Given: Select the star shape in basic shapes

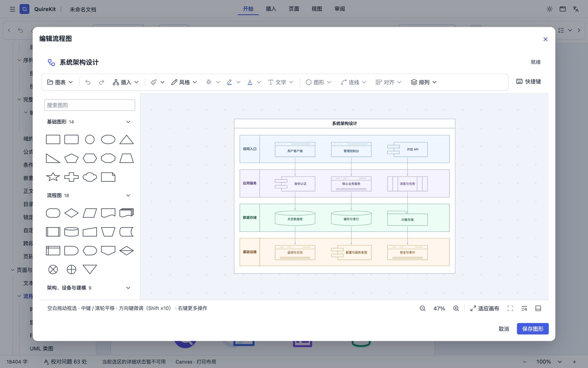Looking at the screenshot, I should 53,177.
